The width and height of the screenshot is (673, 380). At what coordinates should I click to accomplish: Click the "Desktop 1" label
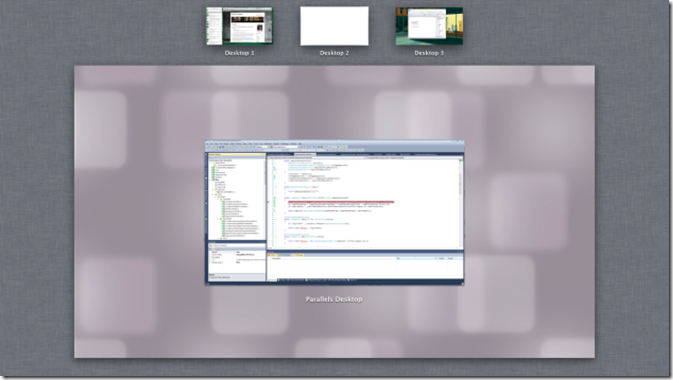pyautogui.click(x=239, y=53)
